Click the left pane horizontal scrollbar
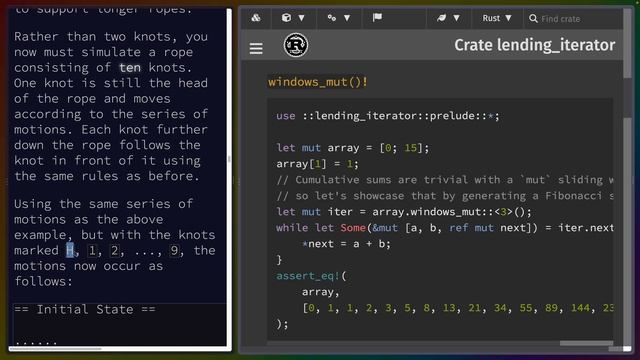This screenshot has width=640, height=360. tap(55, 349)
